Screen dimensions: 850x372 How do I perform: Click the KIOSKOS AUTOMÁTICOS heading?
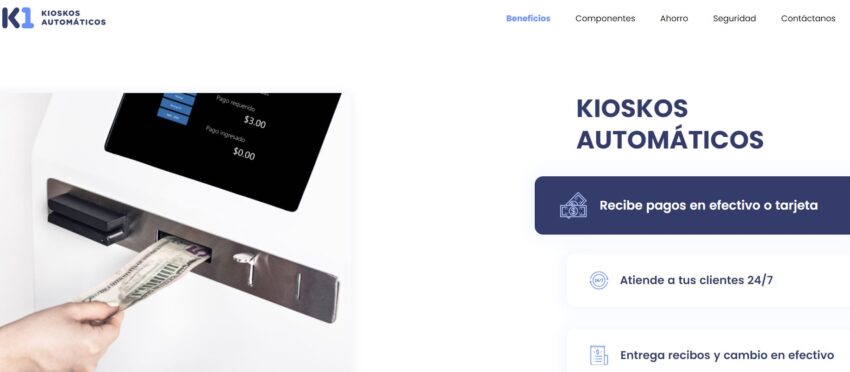coord(669,124)
